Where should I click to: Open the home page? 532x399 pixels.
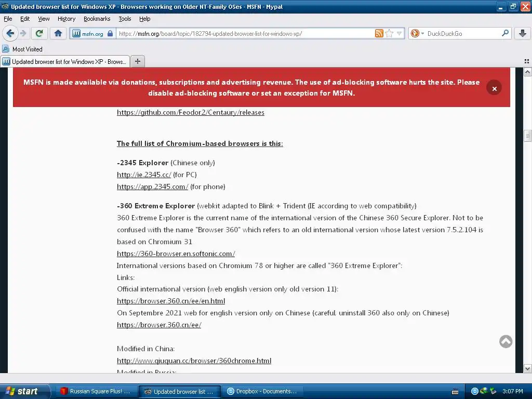[x=58, y=33]
